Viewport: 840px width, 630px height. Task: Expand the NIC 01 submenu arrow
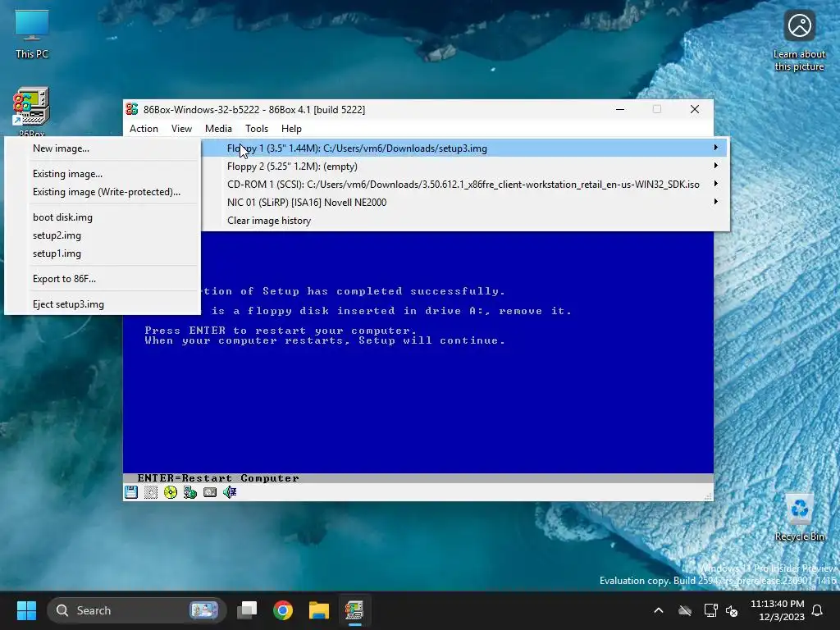715,202
